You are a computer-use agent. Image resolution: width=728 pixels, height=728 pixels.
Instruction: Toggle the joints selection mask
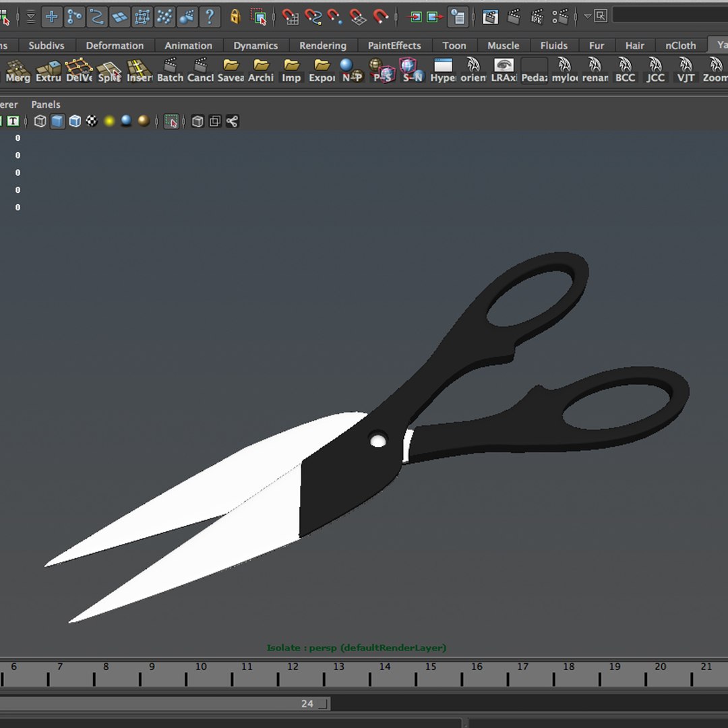point(74,17)
